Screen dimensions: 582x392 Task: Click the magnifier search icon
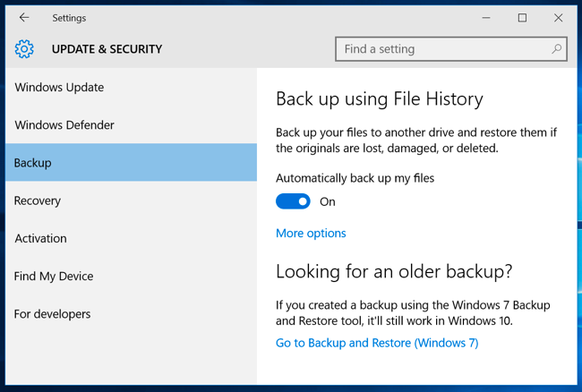557,49
